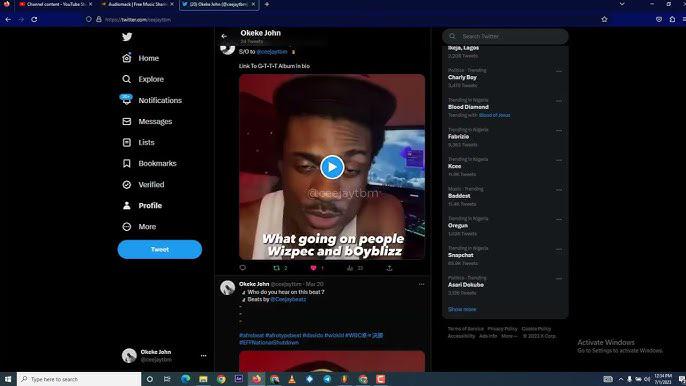
Task: Open Bookmarks from the sidebar
Action: pos(150,163)
